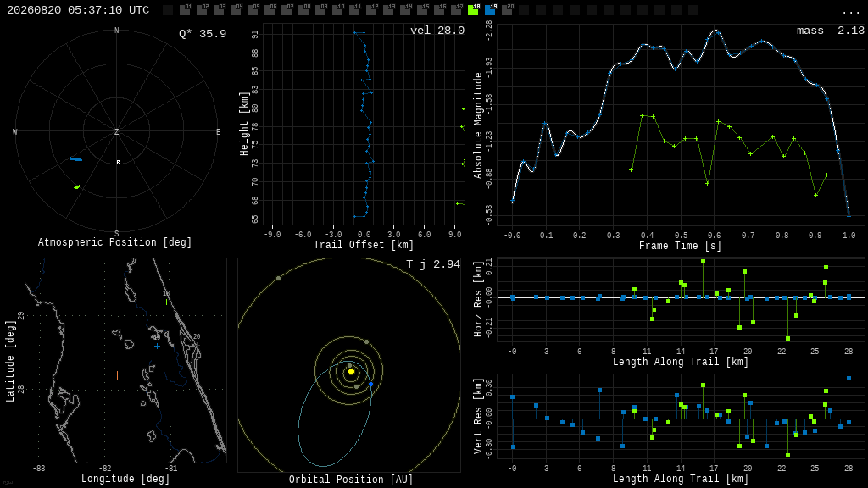
Task: Click the green cross station marker on the map
Action: tap(167, 302)
